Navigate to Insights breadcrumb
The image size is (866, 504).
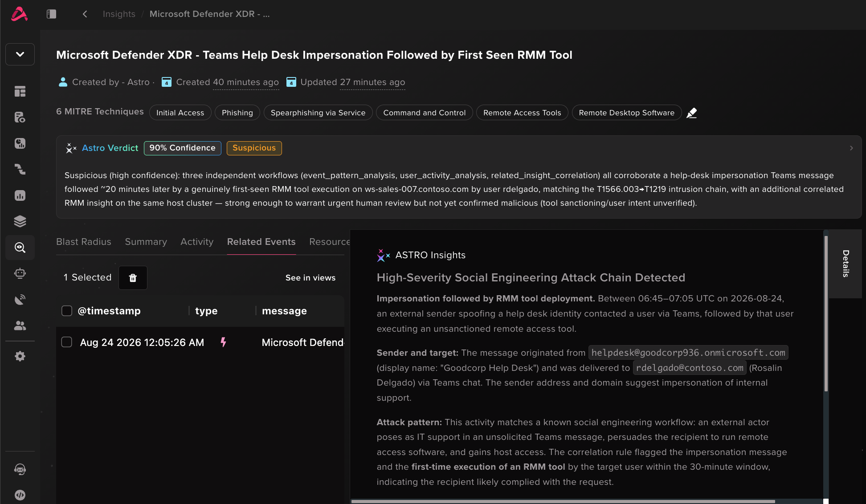pos(119,14)
